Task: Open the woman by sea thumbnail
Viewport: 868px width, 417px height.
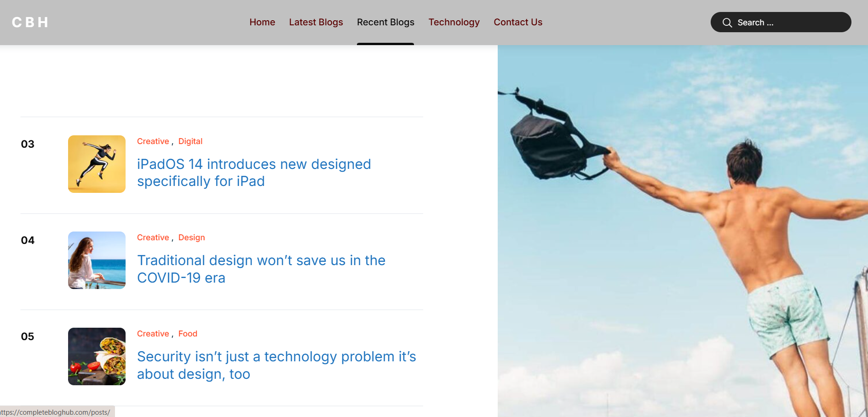Action: [x=97, y=260]
